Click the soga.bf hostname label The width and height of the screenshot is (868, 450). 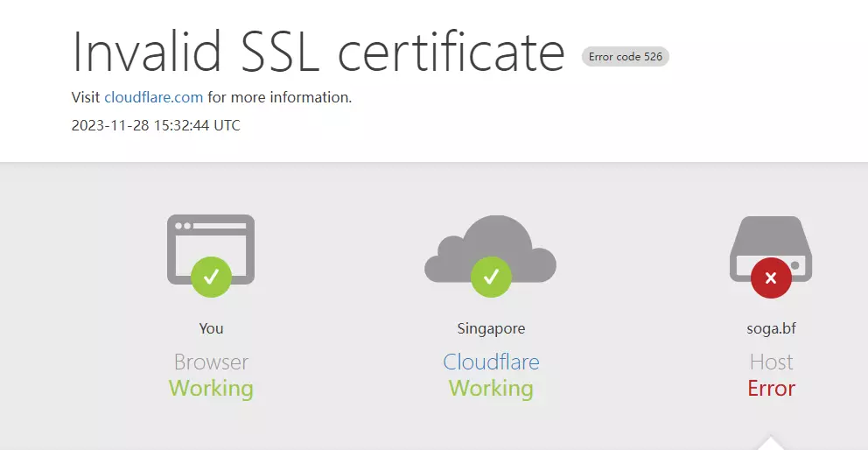coord(771,329)
